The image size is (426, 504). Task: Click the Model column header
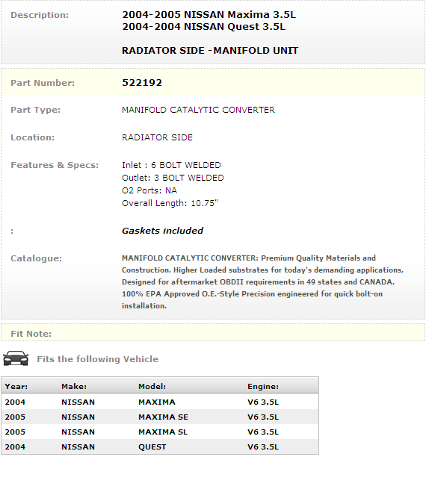[152, 386]
